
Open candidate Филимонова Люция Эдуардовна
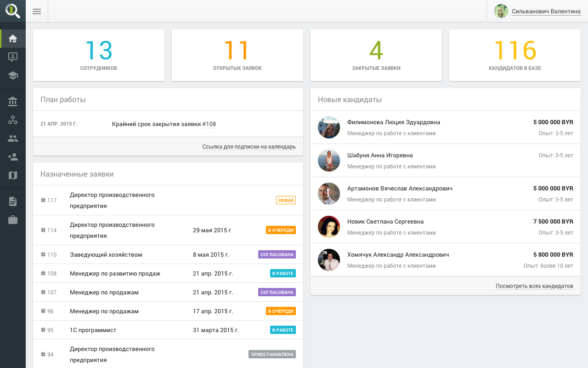pos(393,122)
